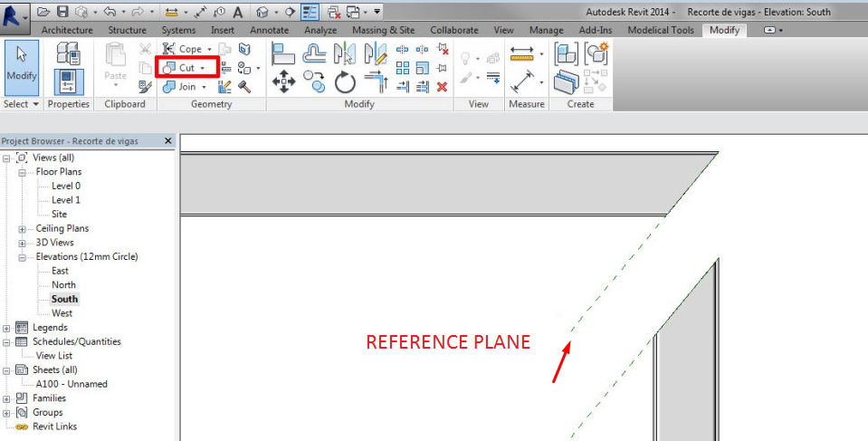The width and height of the screenshot is (868, 441).
Task: Toggle Thin Lines in quick access toolbar
Action: tap(310, 12)
